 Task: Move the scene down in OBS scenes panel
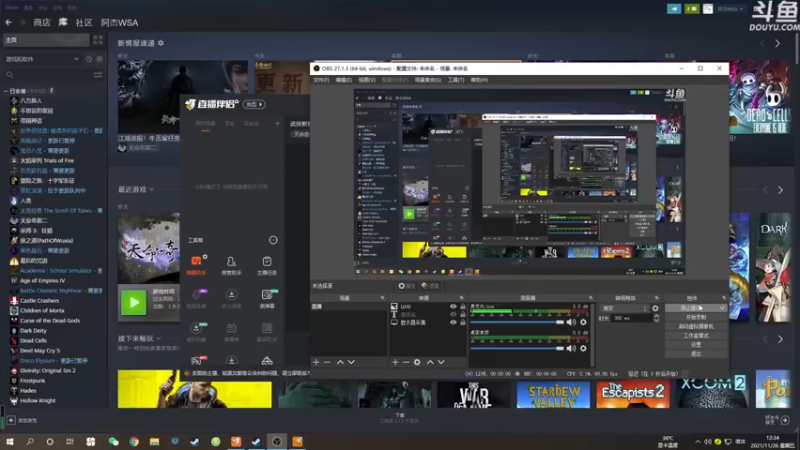pyautogui.click(x=351, y=362)
